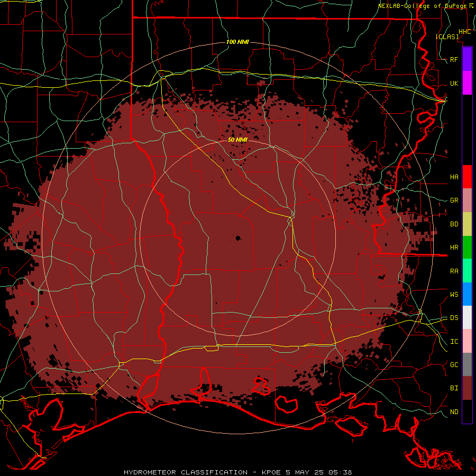Click the "GC" legend label
This screenshot has width=476, height=476.
point(454,365)
